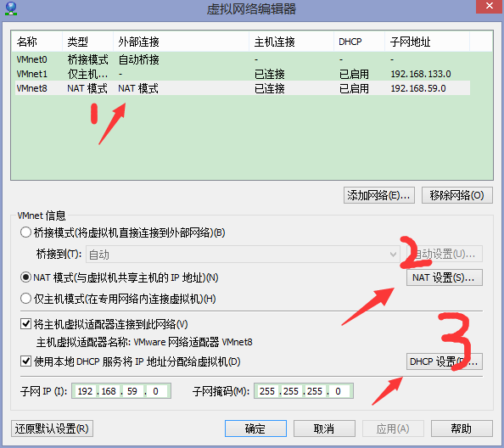Open the 桥接到 dropdown list

click(x=243, y=255)
